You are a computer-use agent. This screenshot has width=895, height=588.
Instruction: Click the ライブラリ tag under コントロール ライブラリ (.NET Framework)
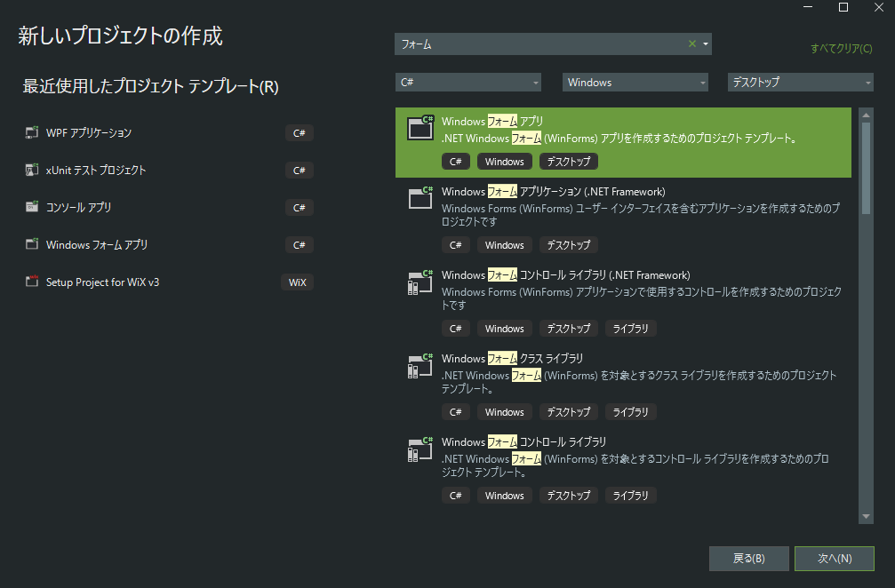(631, 329)
